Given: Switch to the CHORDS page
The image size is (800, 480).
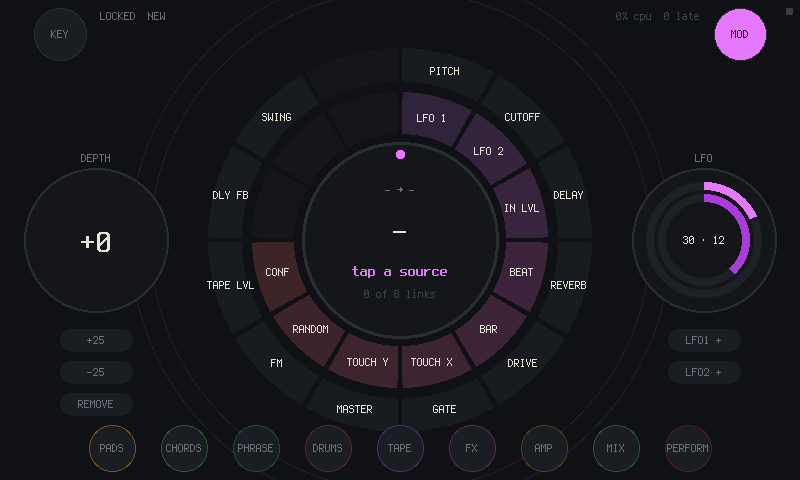Looking at the screenshot, I should (184, 448).
